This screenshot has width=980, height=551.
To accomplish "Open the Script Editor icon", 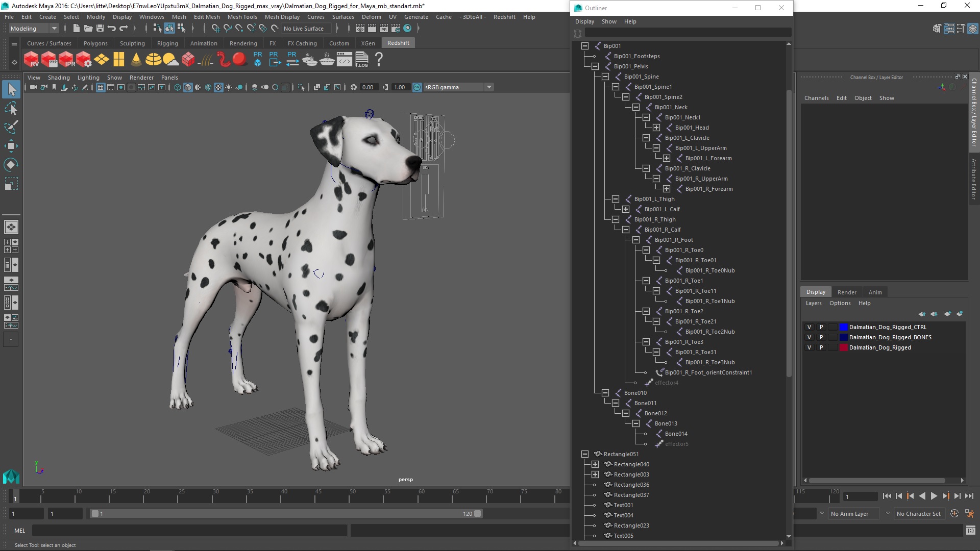I will pos(970,531).
